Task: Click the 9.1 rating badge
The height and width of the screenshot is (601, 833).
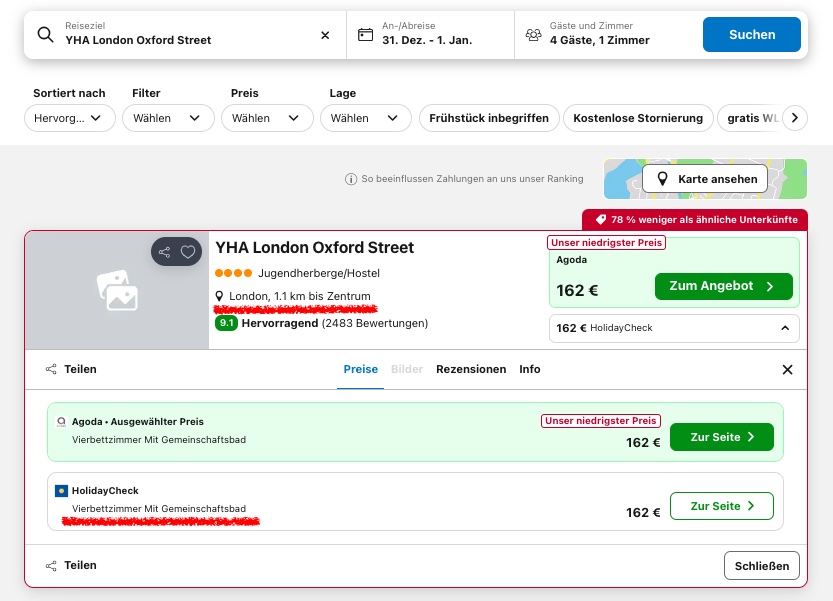Action: pos(226,323)
